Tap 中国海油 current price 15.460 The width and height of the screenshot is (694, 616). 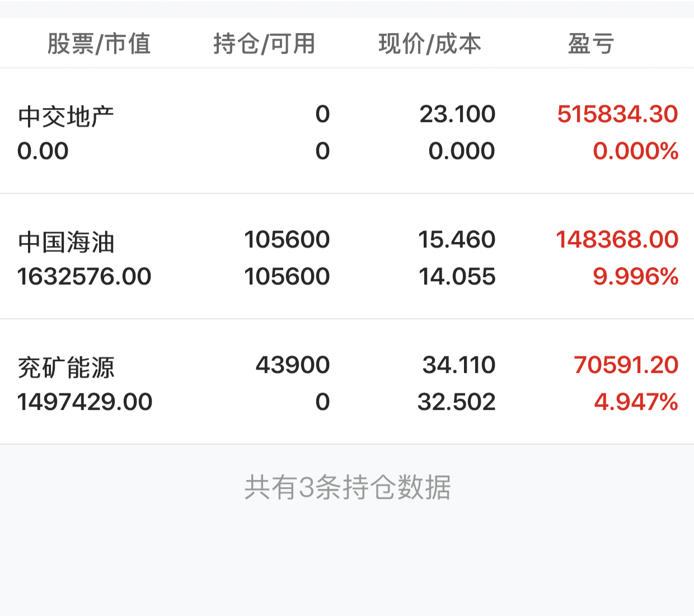point(457,240)
